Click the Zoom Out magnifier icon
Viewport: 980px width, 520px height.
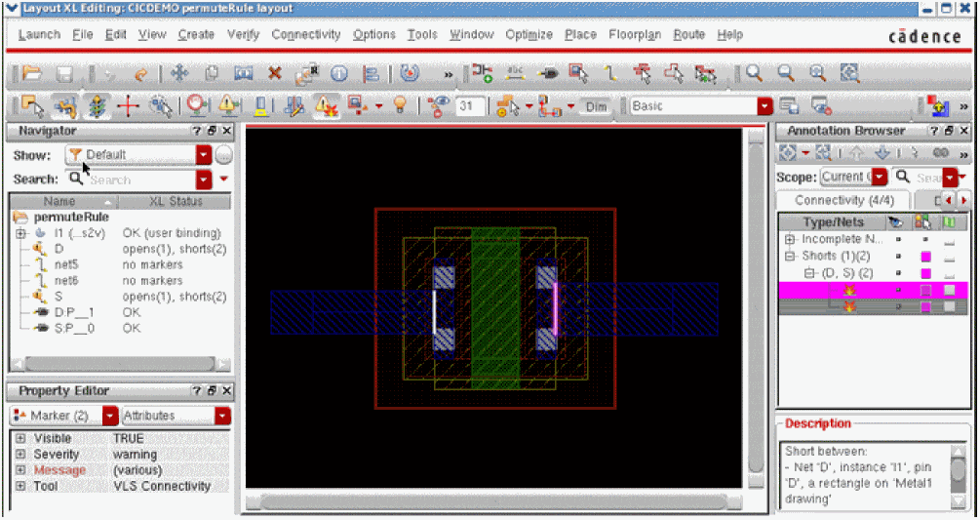(x=786, y=74)
